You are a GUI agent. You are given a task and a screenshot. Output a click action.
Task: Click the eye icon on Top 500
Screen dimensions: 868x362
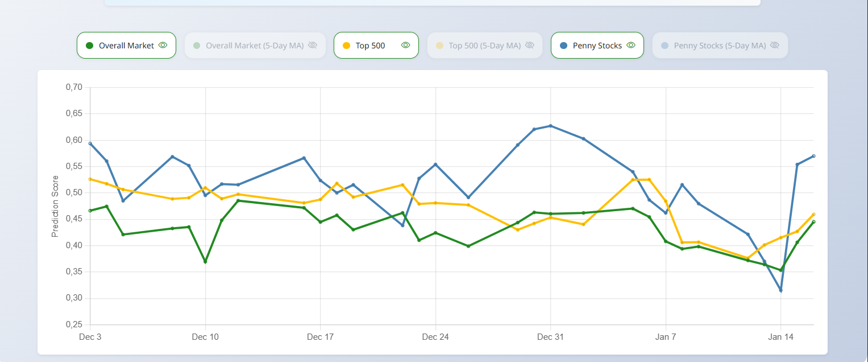tap(405, 45)
